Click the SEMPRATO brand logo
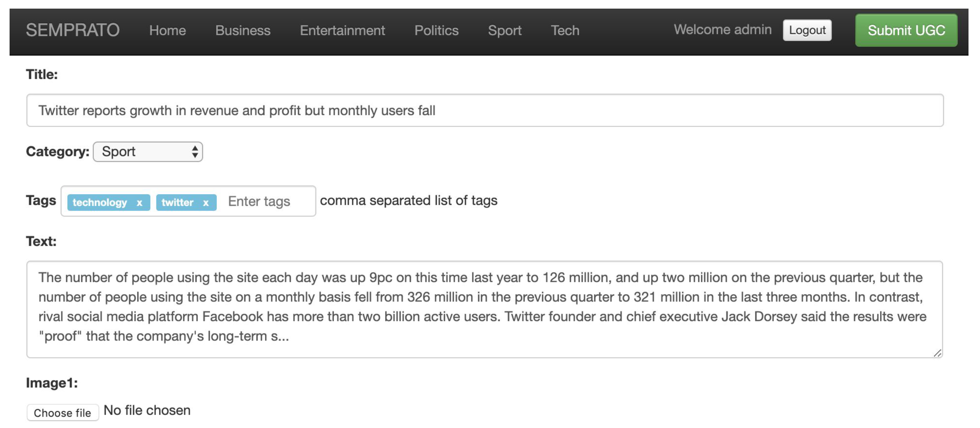Screen dimensions: 980x428 tap(73, 30)
